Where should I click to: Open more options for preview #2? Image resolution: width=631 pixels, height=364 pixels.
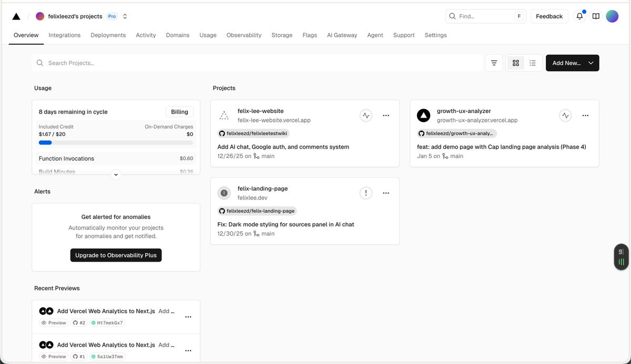pyautogui.click(x=188, y=317)
